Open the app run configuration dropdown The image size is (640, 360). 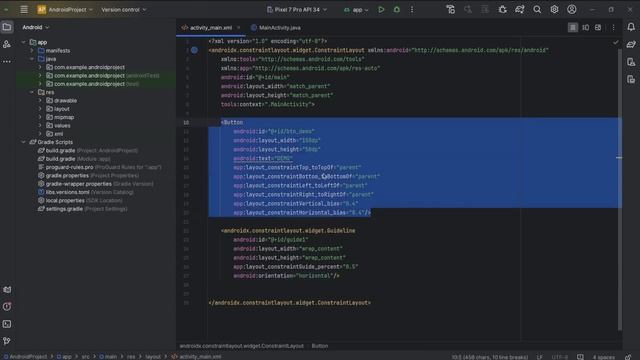pos(356,9)
